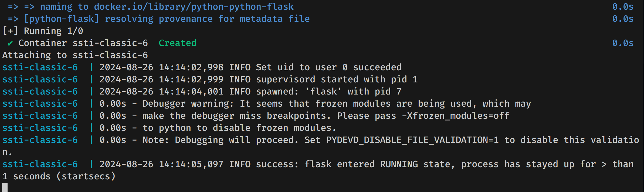644x192 pixels.
Task: Click the "Attaching to ssti-classic-6" line
Action: tap(75, 55)
